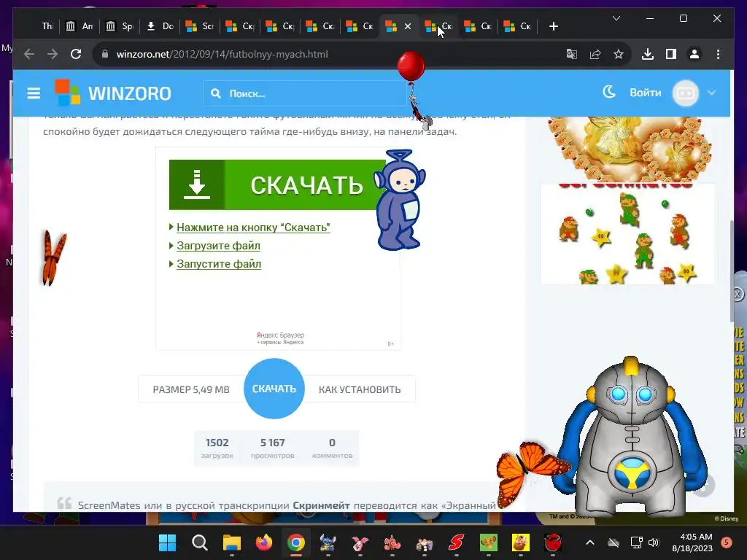Click the 0 комментов counter
The image size is (747, 560).
pyautogui.click(x=332, y=448)
